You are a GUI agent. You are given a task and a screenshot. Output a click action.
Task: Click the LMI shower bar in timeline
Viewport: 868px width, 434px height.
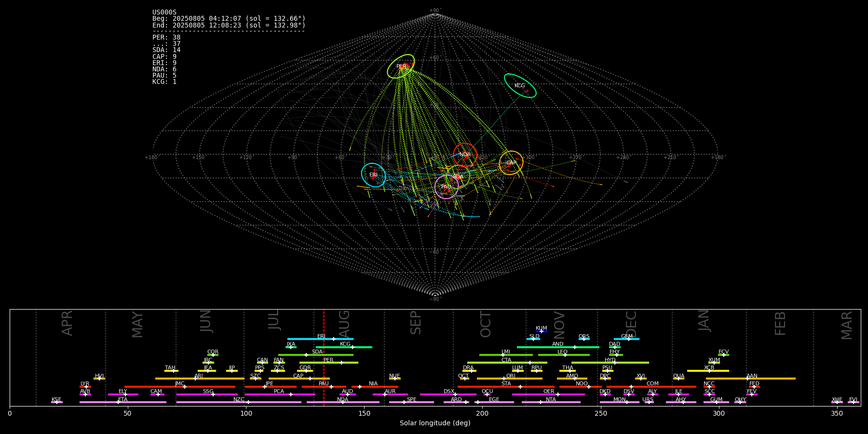click(x=506, y=355)
